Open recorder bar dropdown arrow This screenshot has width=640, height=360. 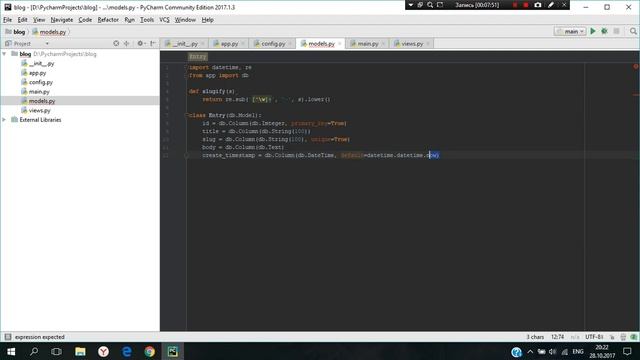tap(411, 5)
